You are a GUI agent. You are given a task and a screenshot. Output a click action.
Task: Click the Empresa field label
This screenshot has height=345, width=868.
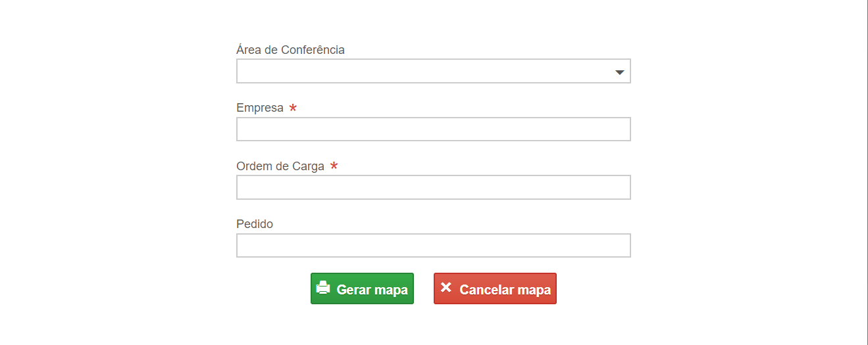(x=260, y=108)
